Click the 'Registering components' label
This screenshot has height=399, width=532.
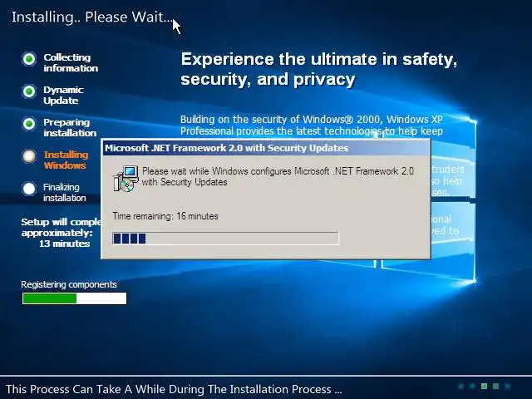69,284
